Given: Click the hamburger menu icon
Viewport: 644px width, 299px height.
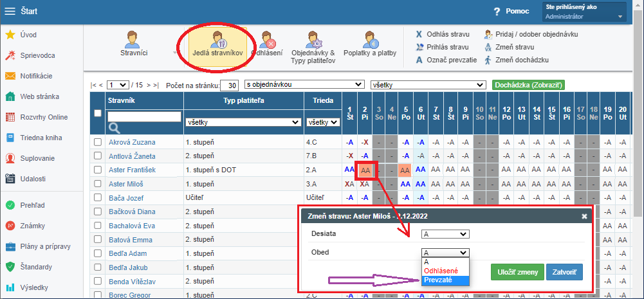Looking at the screenshot, I should (10, 11).
